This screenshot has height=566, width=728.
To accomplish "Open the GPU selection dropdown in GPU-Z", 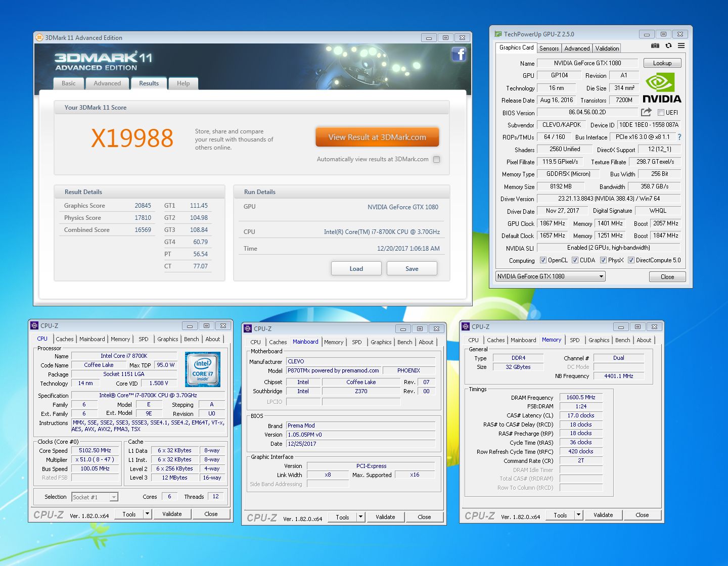I will pos(551,276).
